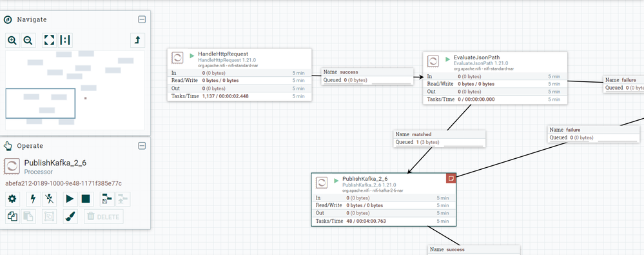The height and width of the screenshot is (255, 644).
Task: Select the success connection below PublishKafka_2_6
Action: [474, 250]
